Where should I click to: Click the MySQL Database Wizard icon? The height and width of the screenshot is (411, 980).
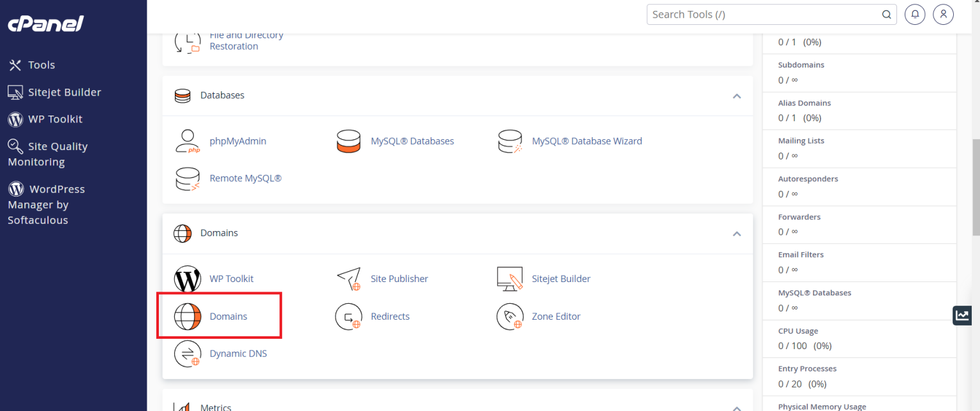pyautogui.click(x=510, y=141)
